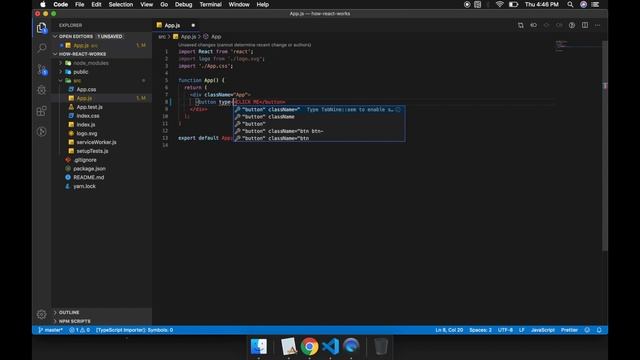Open the Selection menu

point(121,4)
